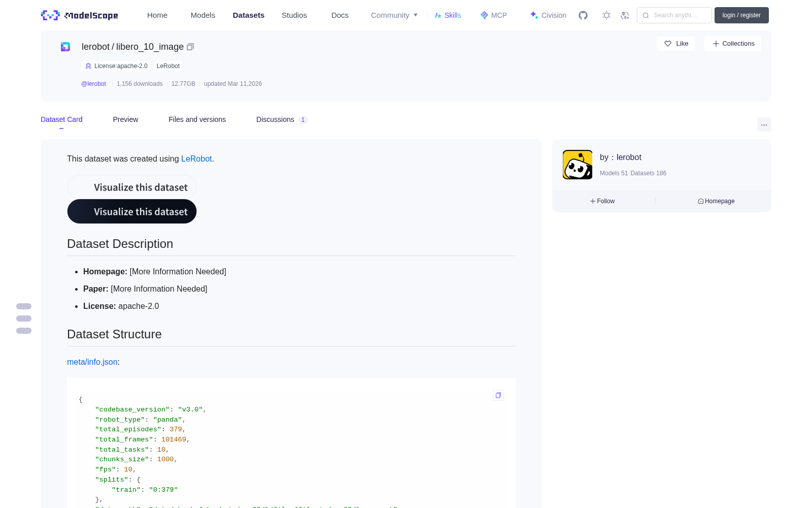Screen dimensions: 812x508
Task: Click the ModelScope logo
Action: 80,15
